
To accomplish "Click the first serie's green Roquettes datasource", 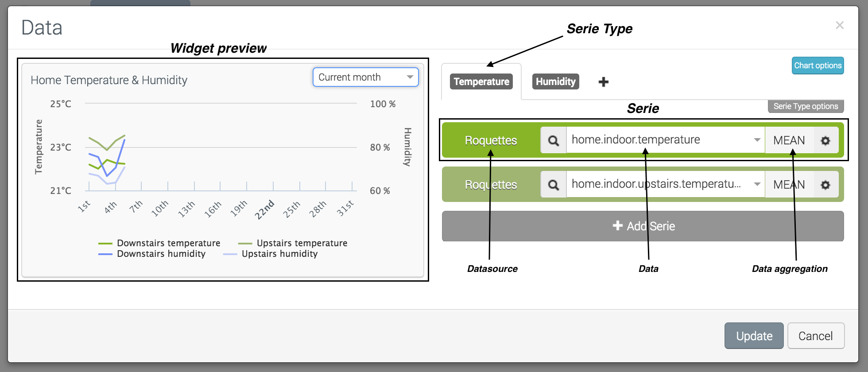I will click(x=491, y=140).
